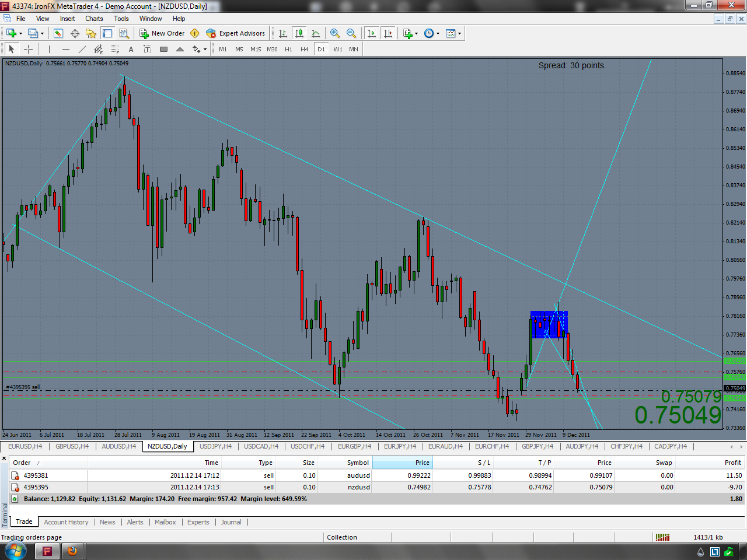Click the blue rectangle on the chart
747x560 pixels.
[x=549, y=324]
